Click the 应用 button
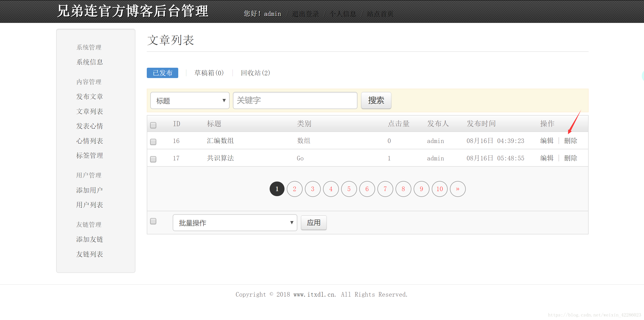 [314, 223]
